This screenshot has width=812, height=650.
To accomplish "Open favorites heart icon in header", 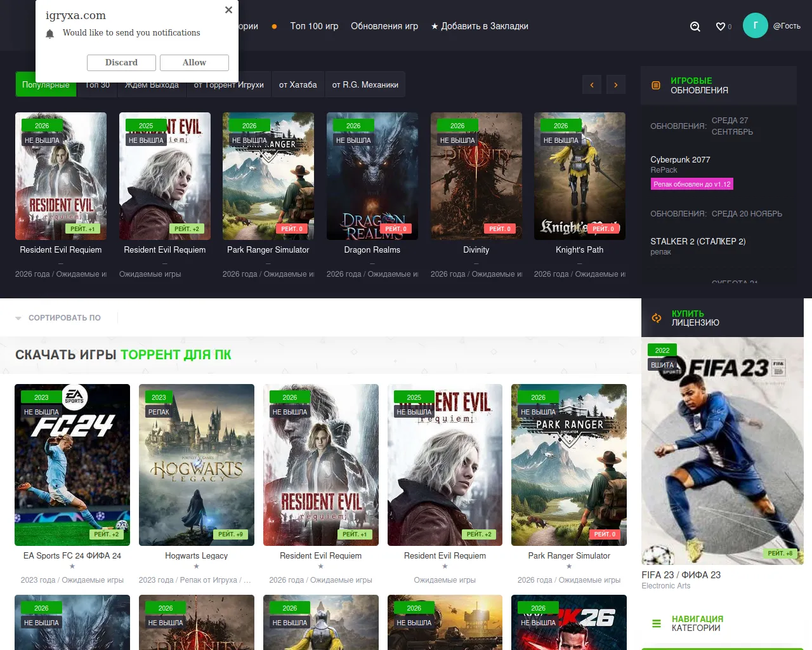I will point(721,27).
